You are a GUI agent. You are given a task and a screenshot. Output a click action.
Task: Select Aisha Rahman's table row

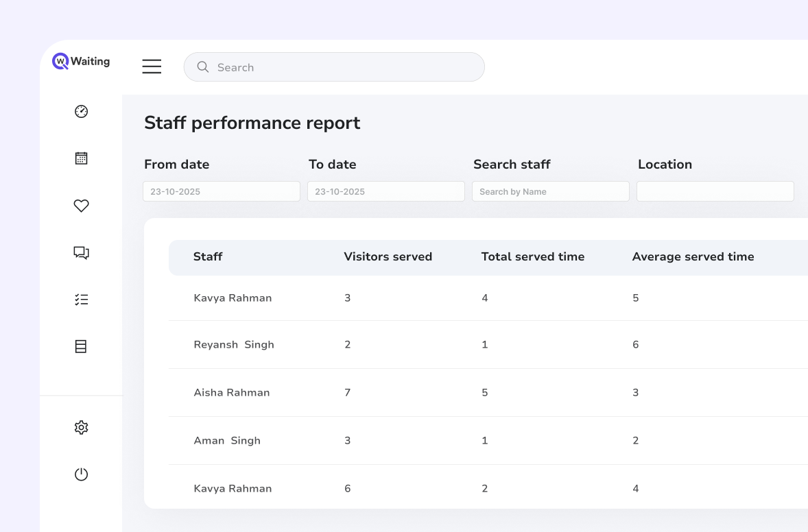(x=412, y=392)
